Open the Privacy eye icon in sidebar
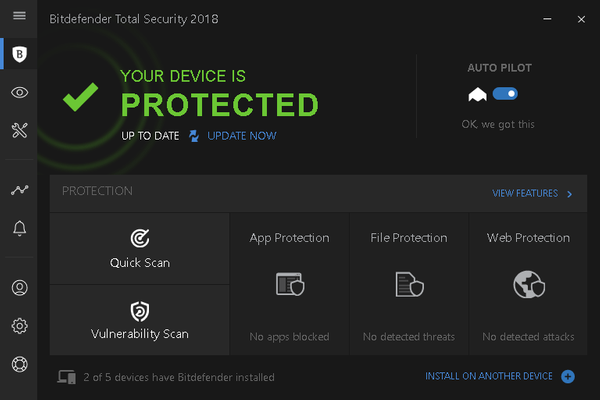Viewport: 600px width, 400px height. click(19, 92)
